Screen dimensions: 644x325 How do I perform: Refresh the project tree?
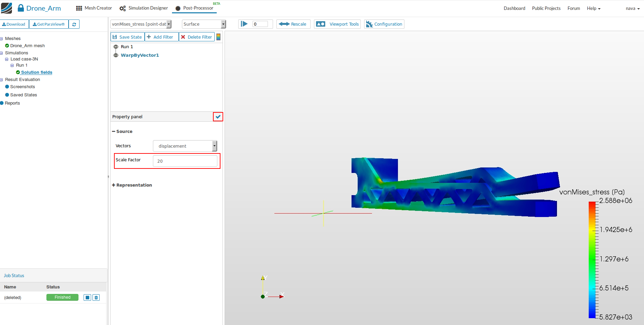[74, 24]
